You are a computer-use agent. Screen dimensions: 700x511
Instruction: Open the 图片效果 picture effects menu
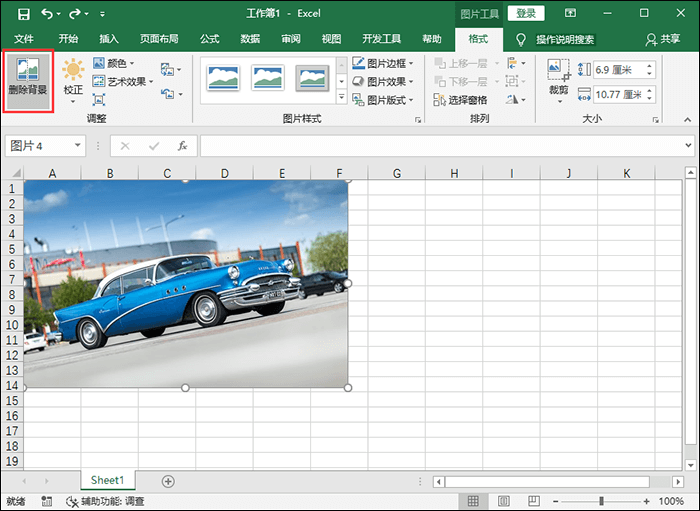383,82
